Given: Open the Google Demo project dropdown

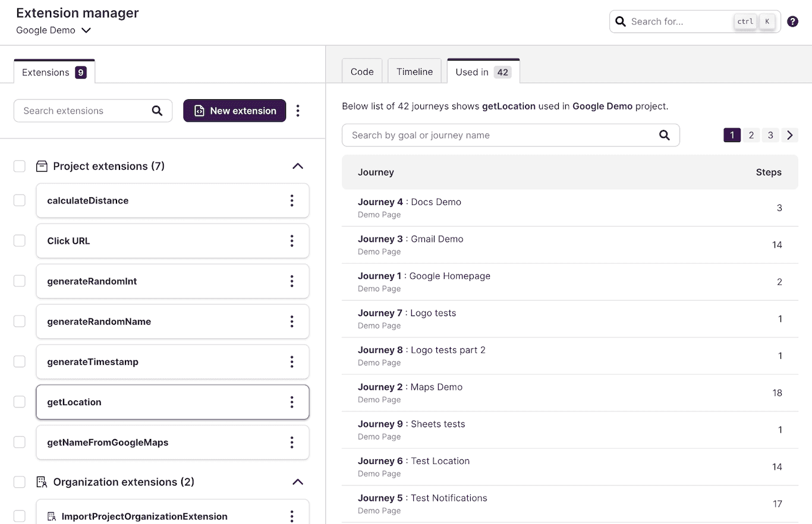Looking at the screenshot, I should [x=53, y=30].
